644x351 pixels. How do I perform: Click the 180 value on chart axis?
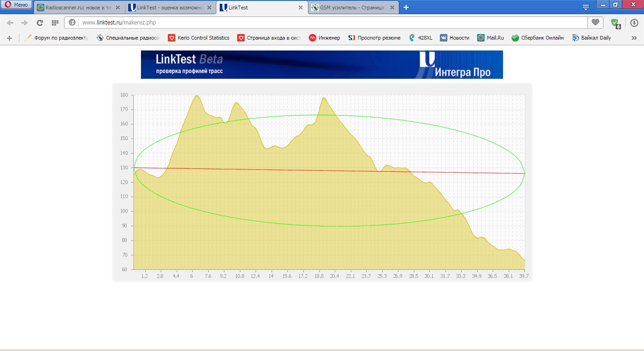point(124,95)
